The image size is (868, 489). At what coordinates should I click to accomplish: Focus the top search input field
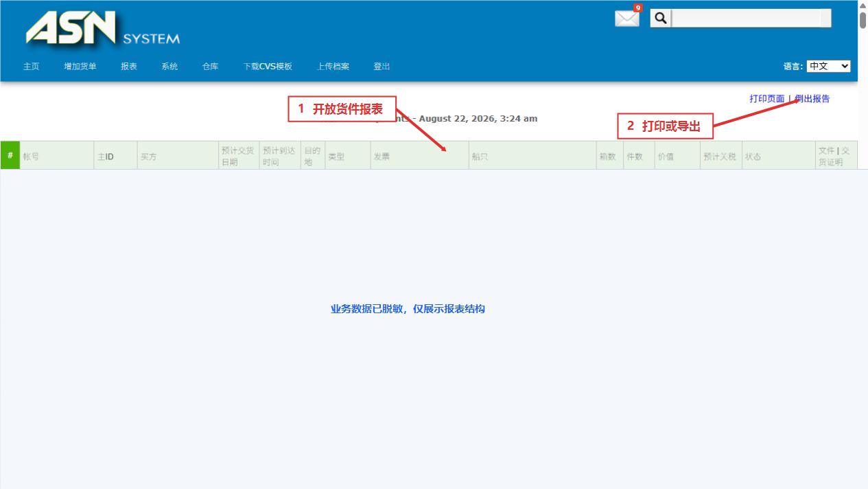click(x=751, y=19)
